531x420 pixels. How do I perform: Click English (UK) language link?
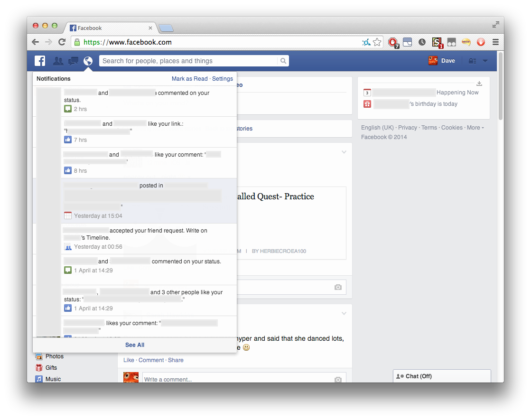click(377, 128)
